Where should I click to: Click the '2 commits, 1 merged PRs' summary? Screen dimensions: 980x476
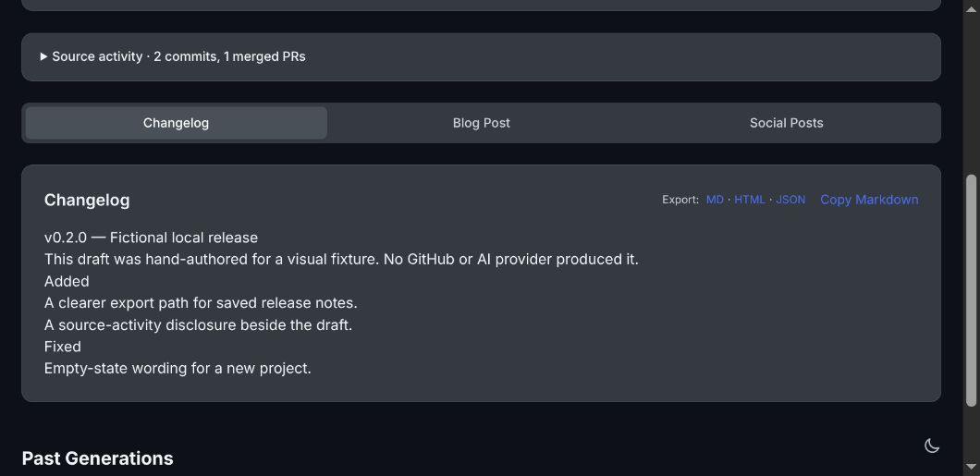pos(229,56)
